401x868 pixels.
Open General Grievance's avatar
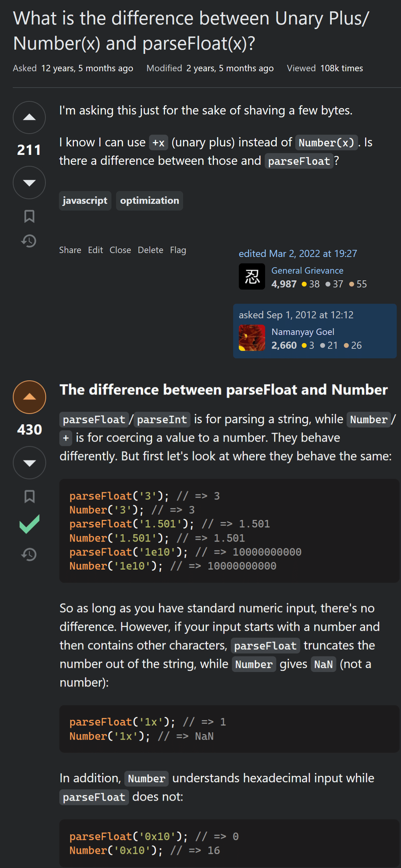tap(252, 276)
